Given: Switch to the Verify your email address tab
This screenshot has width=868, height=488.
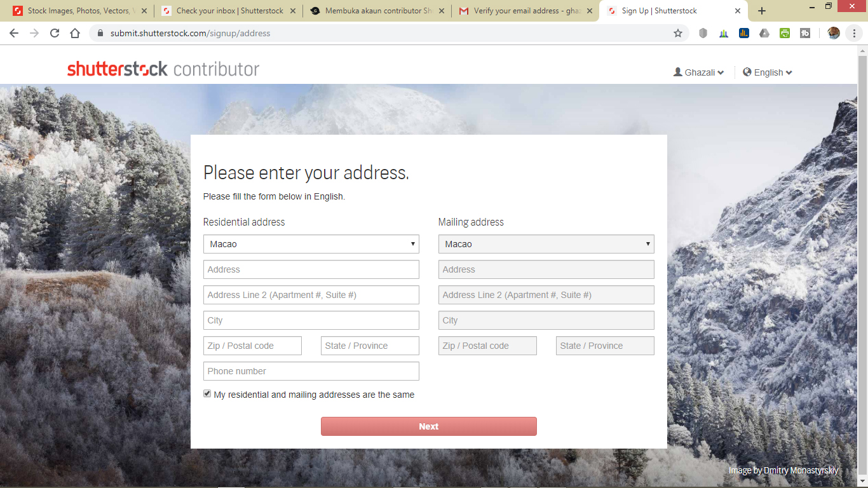Looking at the screenshot, I should click(x=526, y=11).
